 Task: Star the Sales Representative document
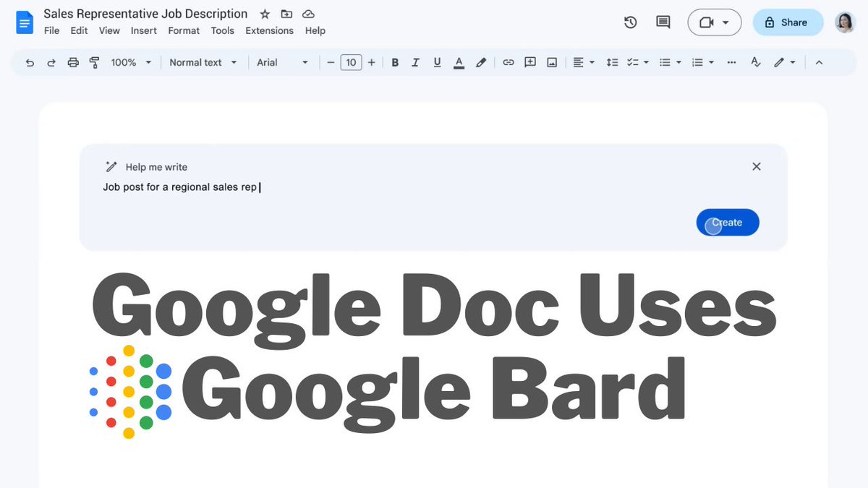(x=265, y=14)
